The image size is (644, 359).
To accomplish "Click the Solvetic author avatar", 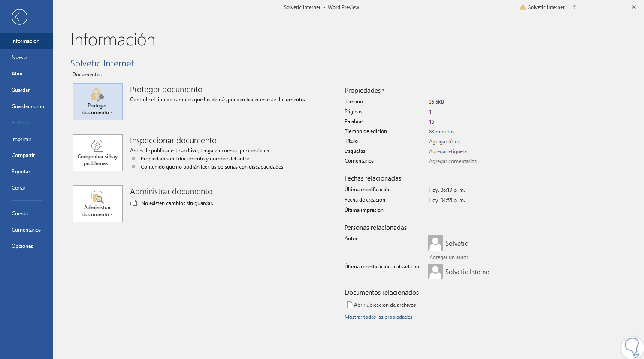I will [x=435, y=243].
